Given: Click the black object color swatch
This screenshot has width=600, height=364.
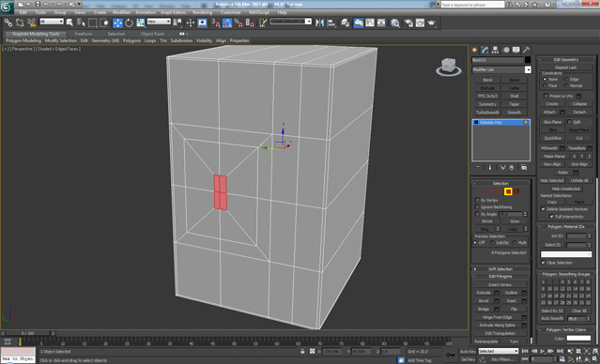Looking at the screenshot, I should 528,60.
